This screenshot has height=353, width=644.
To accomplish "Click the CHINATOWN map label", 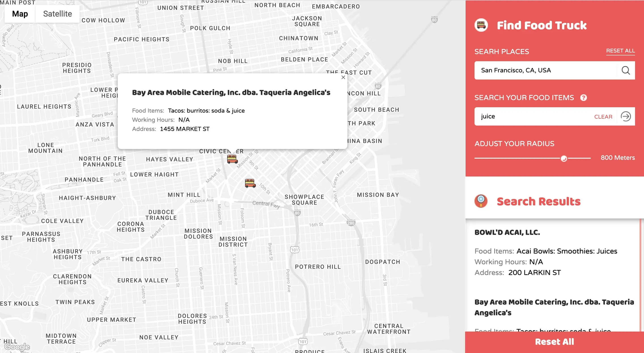I will [299, 38].
